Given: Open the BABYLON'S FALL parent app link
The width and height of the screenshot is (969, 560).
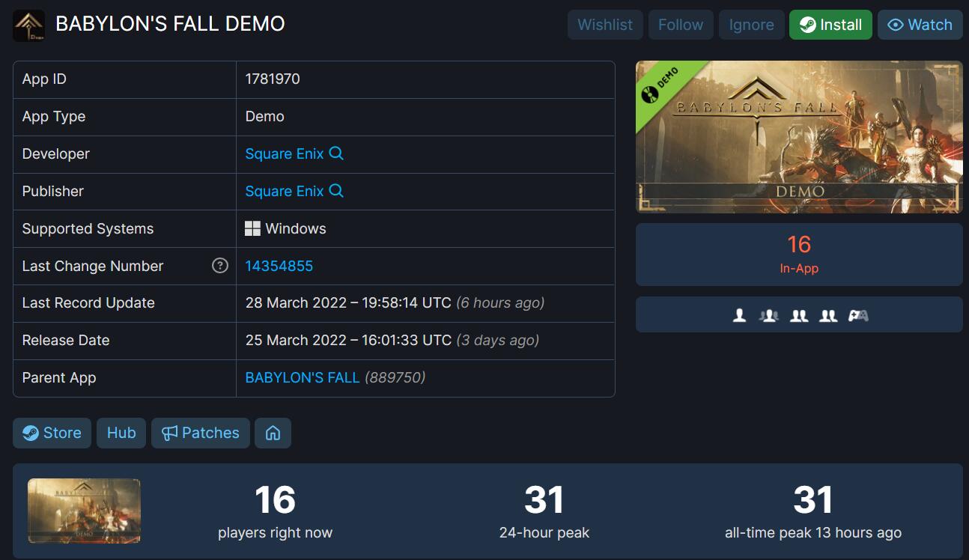Looking at the screenshot, I should (x=303, y=378).
